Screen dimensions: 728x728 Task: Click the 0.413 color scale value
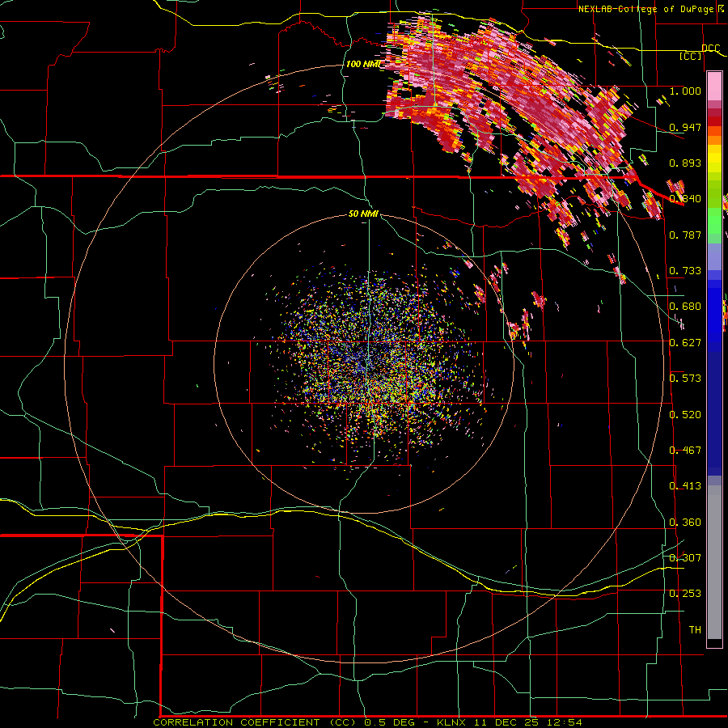coord(685,485)
